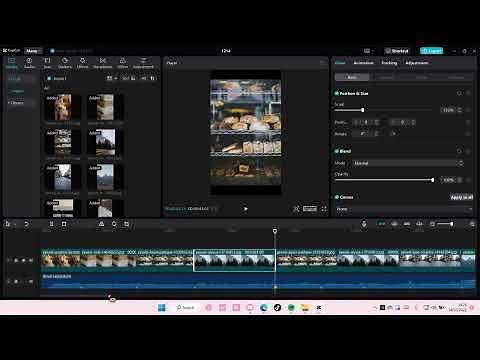Click the player zoom magnifier icon

[x=296, y=209]
